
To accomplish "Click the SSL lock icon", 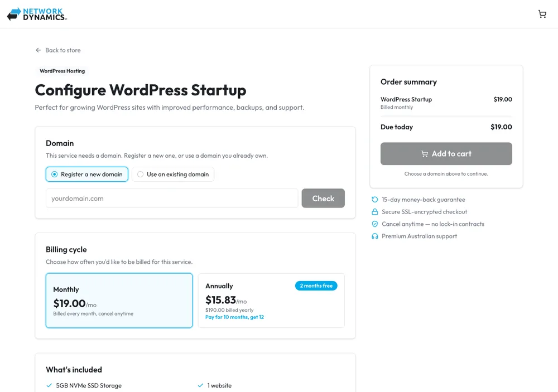I will pos(374,212).
